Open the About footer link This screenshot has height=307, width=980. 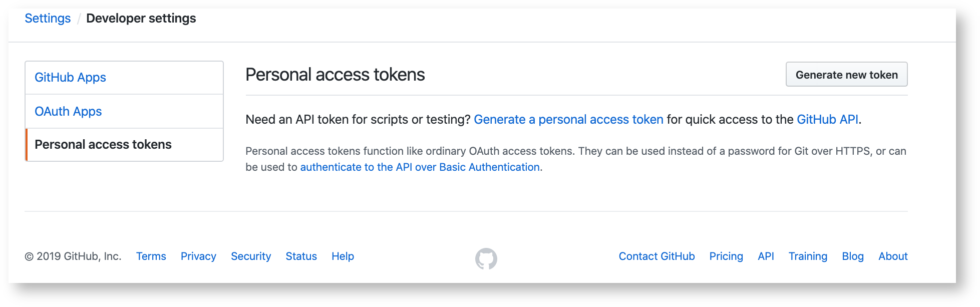click(x=893, y=256)
